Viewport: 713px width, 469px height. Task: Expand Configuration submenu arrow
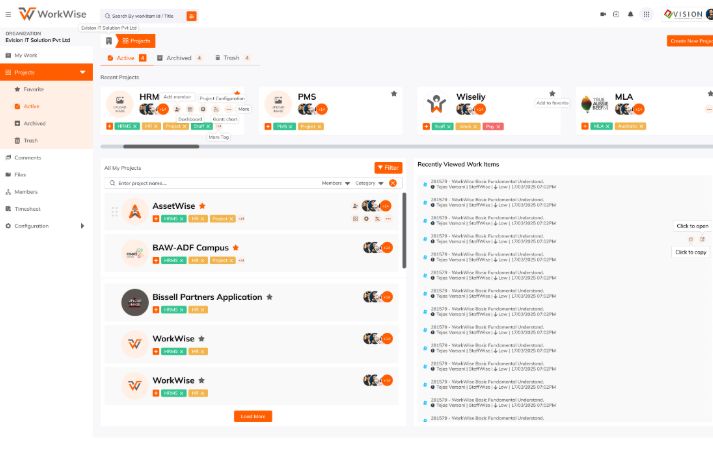(82, 226)
